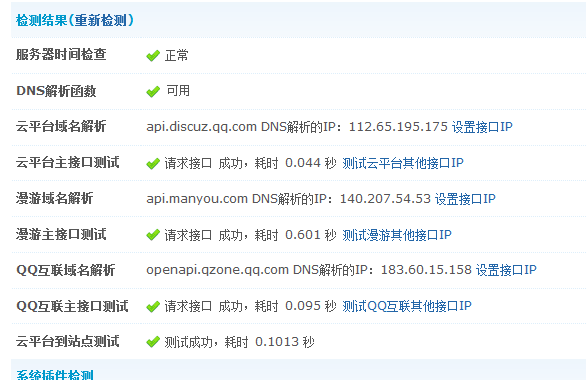Click check icon in 云平台到站点测试 row
The image size is (586, 380).
click(153, 342)
